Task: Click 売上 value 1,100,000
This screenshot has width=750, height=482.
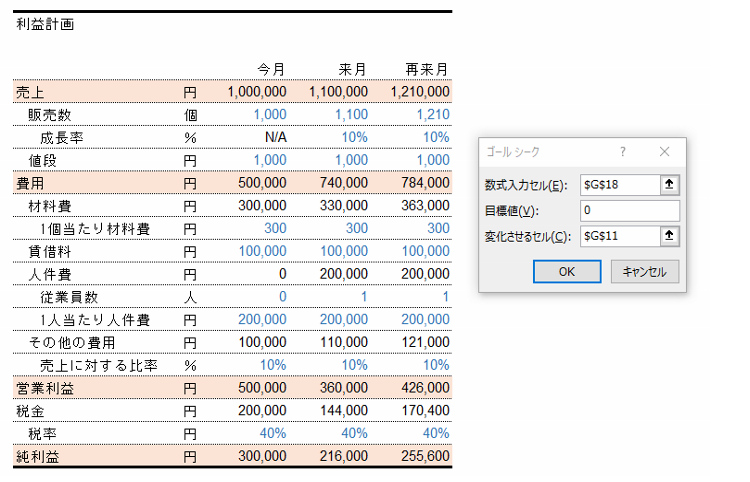Action: (339, 92)
